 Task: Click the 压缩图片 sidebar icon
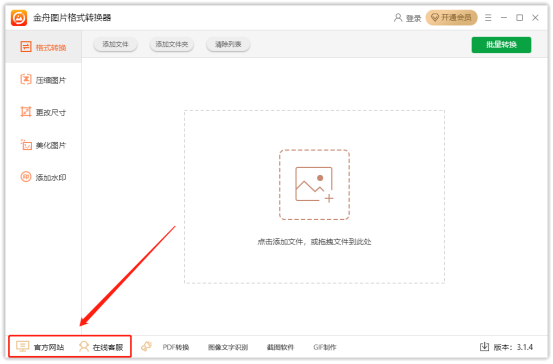point(26,79)
